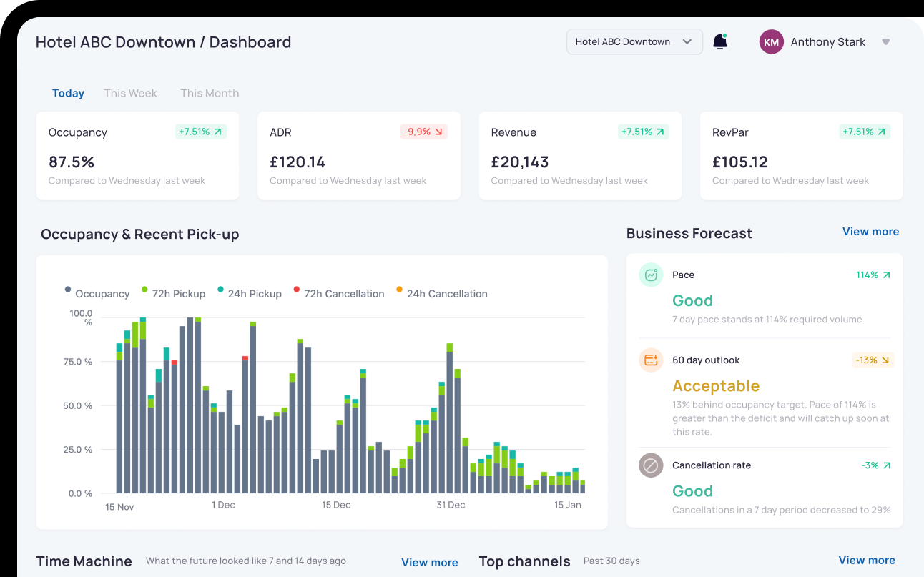
Task: Click the 60 day outlook calendar icon
Action: tap(651, 360)
